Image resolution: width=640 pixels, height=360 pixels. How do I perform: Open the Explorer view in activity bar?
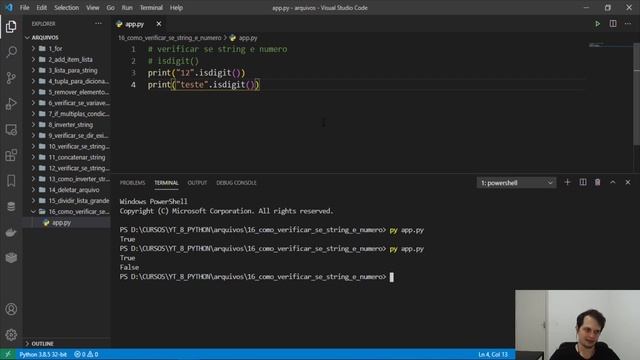[x=11, y=27]
